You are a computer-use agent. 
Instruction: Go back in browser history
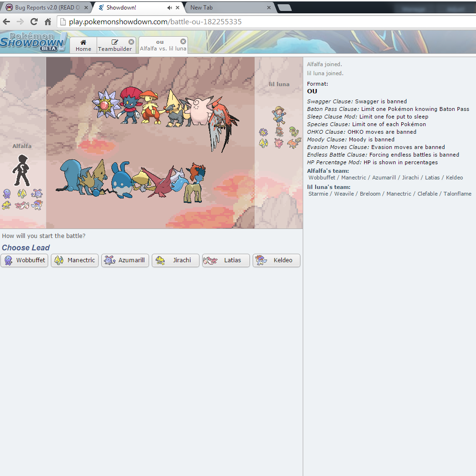(x=6, y=21)
